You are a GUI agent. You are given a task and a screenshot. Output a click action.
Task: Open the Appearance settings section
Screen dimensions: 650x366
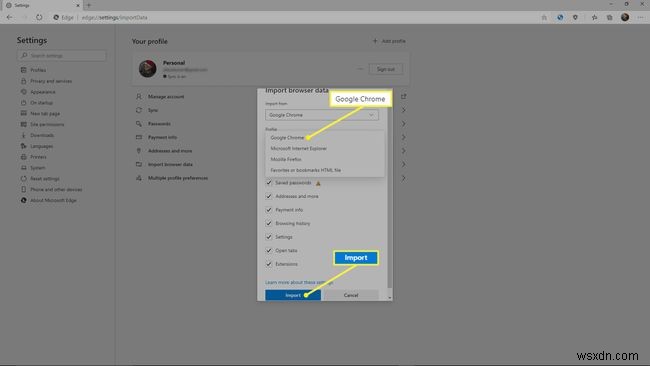coord(42,92)
